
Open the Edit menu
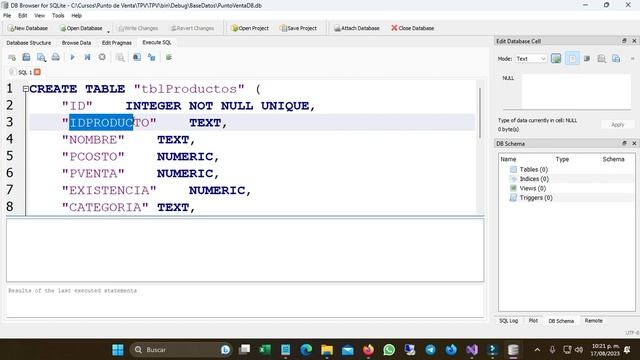click(x=22, y=16)
